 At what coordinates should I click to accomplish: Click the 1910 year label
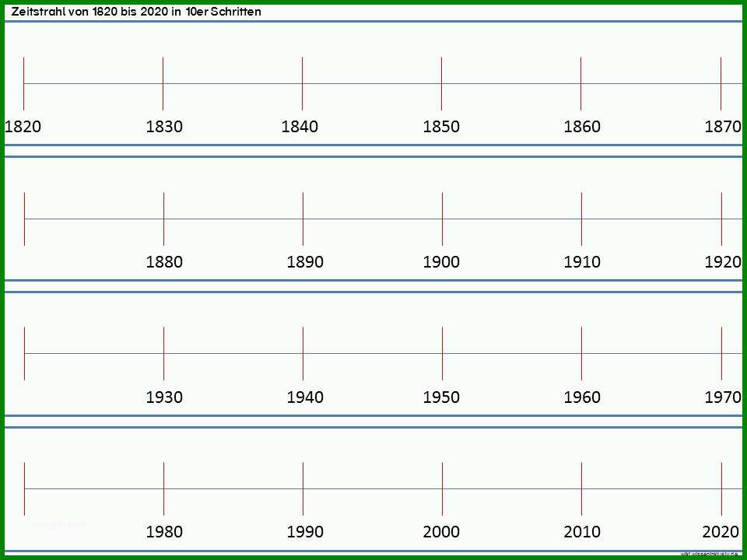582,262
